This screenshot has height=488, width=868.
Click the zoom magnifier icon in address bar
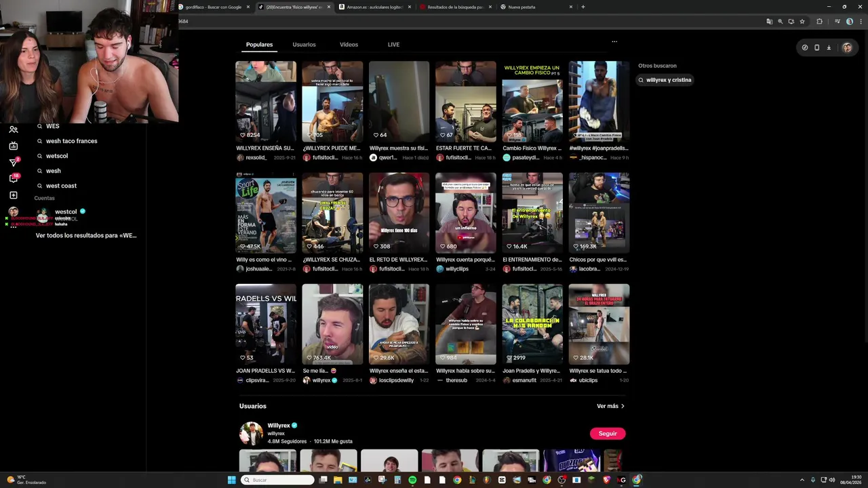(781, 21)
